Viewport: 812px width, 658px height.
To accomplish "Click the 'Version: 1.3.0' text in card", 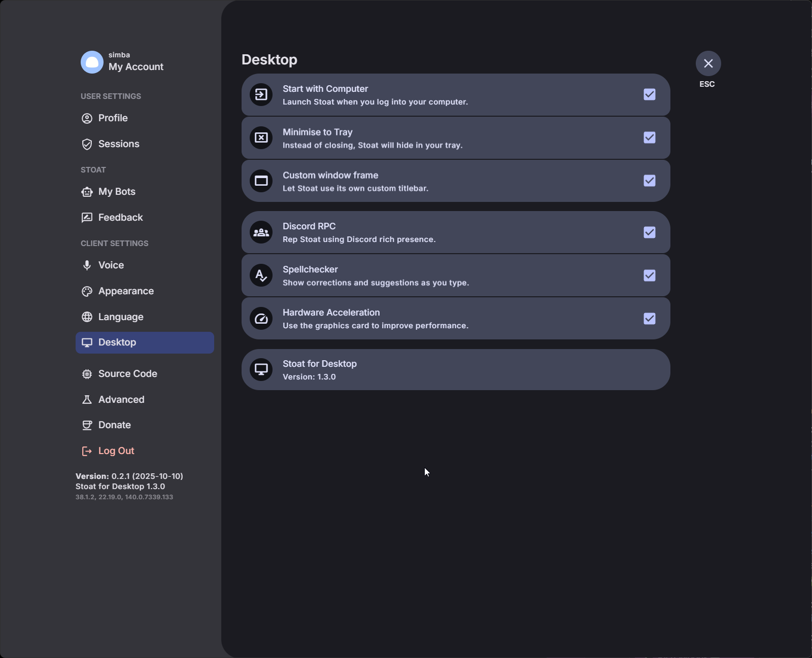I will coord(309,377).
